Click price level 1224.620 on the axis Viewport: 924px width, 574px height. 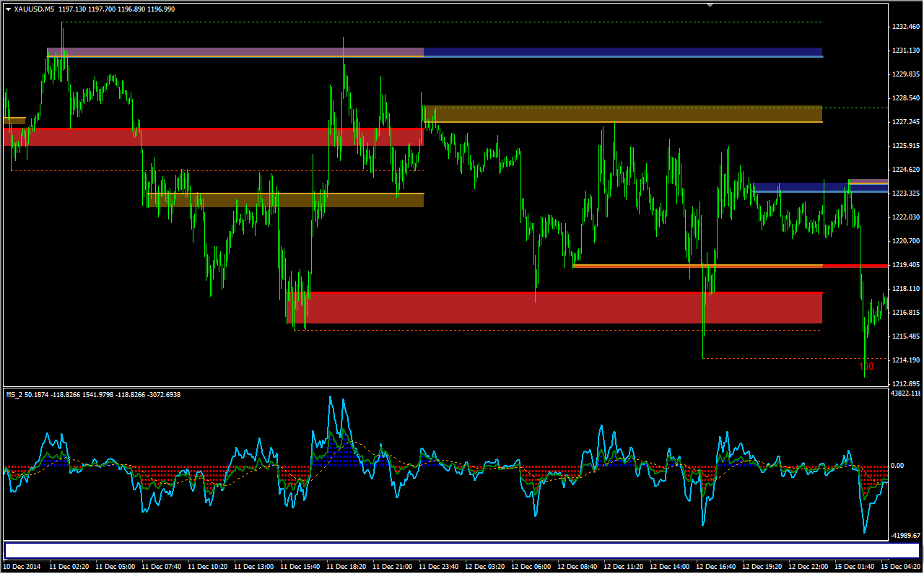[x=905, y=170]
